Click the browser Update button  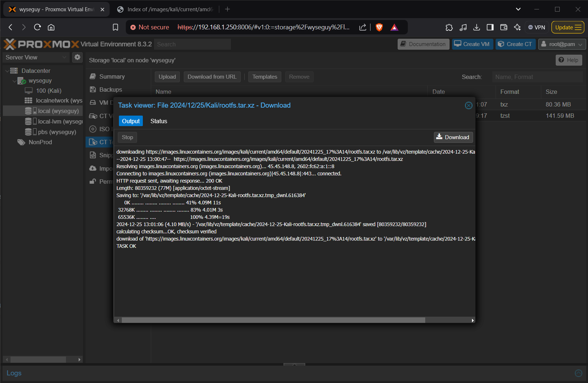(x=568, y=27)
